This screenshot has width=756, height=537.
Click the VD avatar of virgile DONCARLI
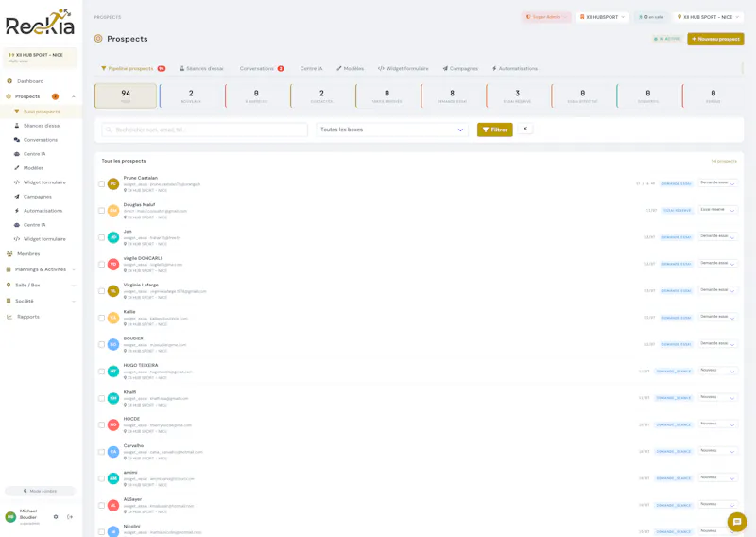click(x=113, y=265)
